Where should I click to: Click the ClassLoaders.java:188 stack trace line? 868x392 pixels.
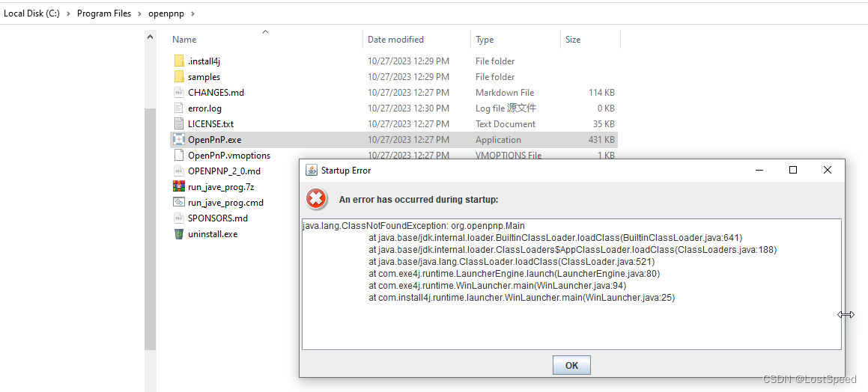coord(573,250)
